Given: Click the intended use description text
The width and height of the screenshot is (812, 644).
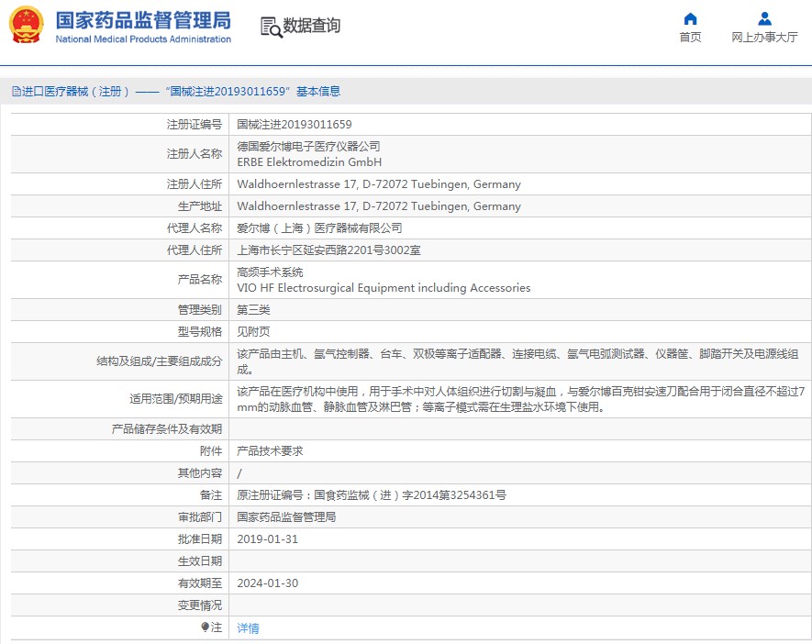Looking at the screenshot, I should 521,399.
